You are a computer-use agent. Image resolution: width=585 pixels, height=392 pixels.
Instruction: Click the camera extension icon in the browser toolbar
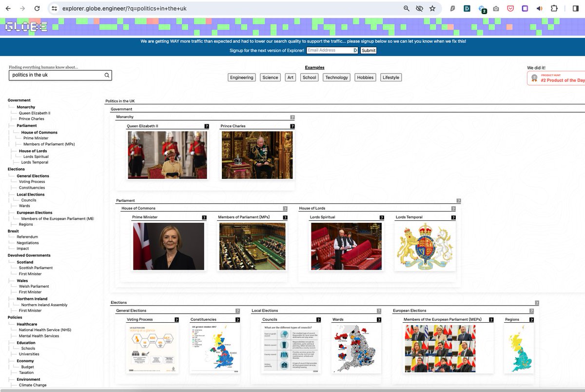[x=496, y=8]
